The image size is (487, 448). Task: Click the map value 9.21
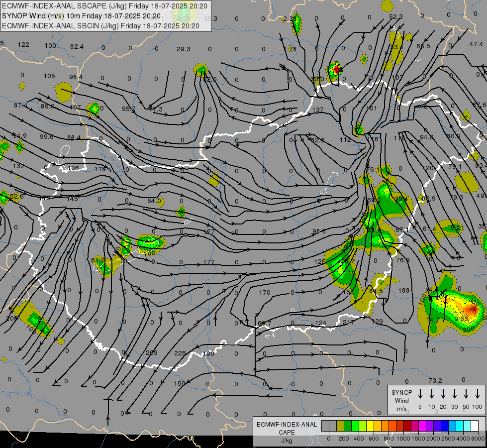(457, 227)
